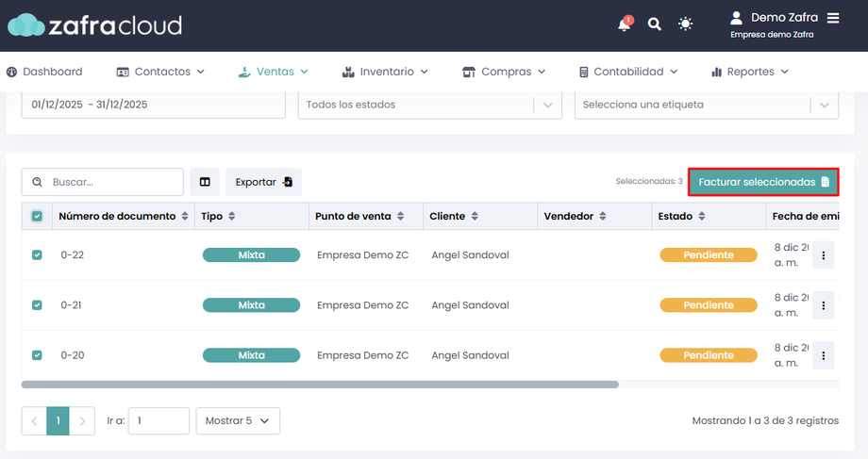Click Mixta type badge for 0-20
Image resolution: width=868 pixels, height=459 pixels.
(251, 355)
